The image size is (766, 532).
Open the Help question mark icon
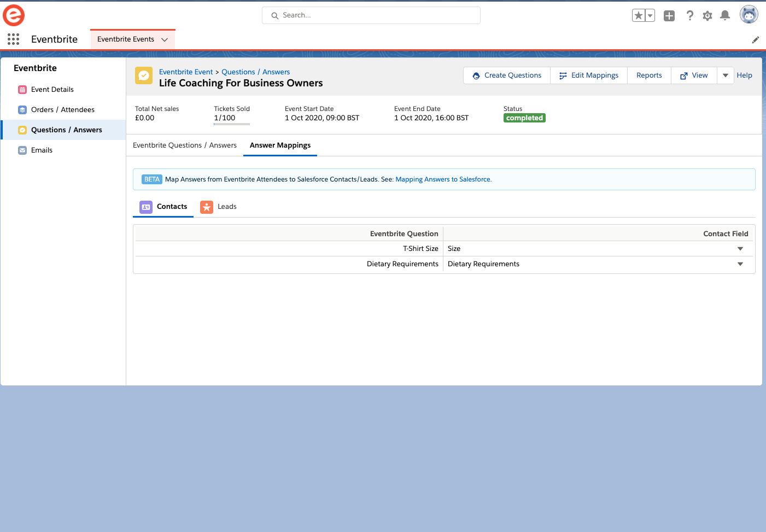tap(690, 16)
